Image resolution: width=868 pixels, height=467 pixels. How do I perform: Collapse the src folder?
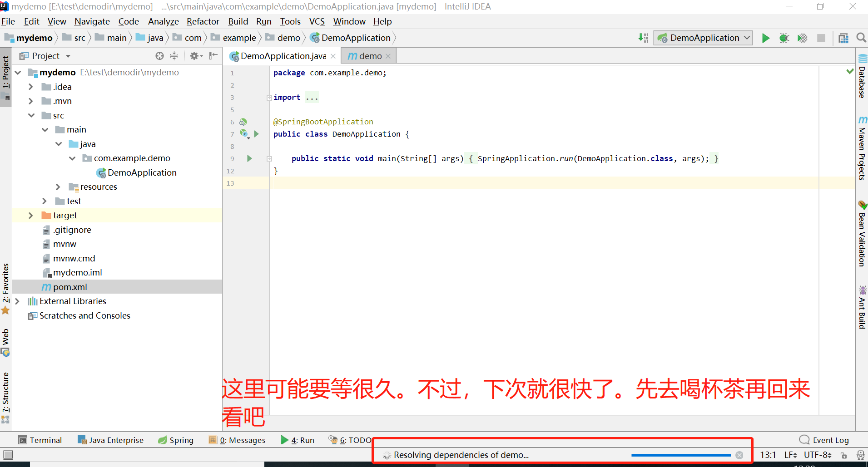tap(31, 115)
